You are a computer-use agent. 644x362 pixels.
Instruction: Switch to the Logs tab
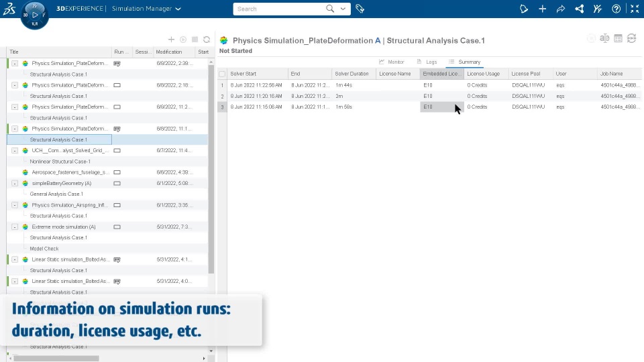(x=427, y=62)
